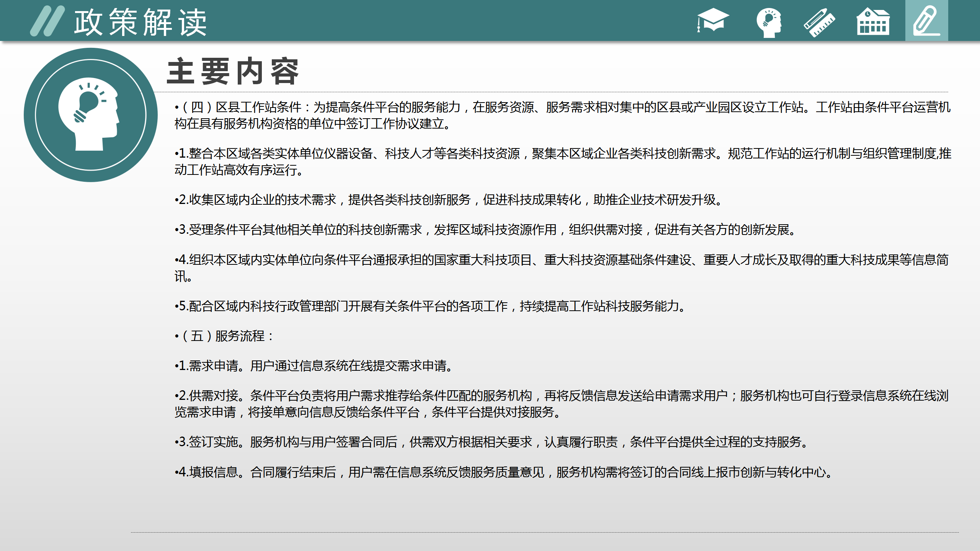This screenshot has height=551, width=980.
Task: Click the 供需对接 step paragraph
Action: click(x=561, y=404)
